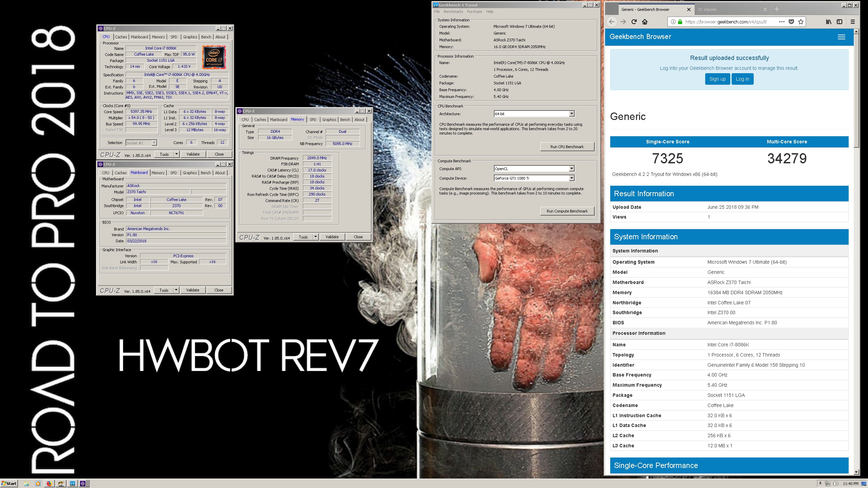868x488 pixels.
Task: Reload the Geekbench Browser page
Action: (634, 22)
